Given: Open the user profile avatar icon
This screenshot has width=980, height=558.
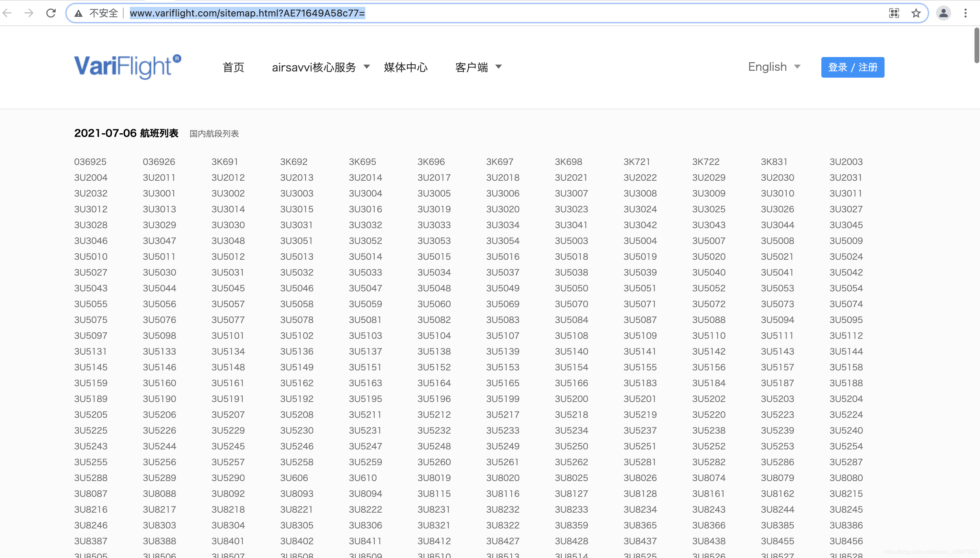Looking at the screenshot, I should coord(943,13).
